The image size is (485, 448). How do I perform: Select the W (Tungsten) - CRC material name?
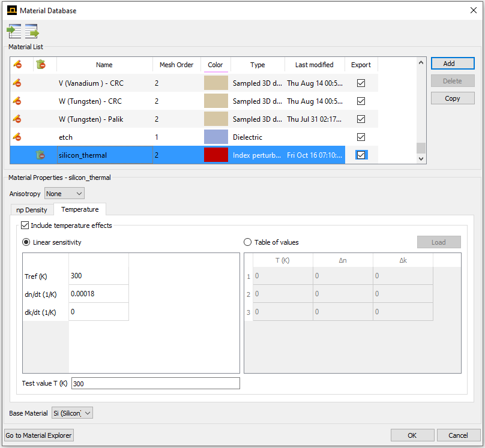tap(90, 101)
